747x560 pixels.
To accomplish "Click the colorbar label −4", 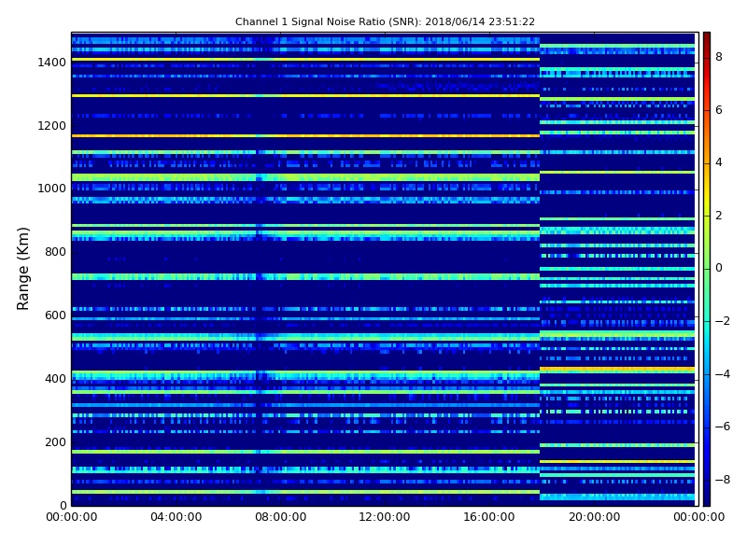I will pyautogui.click(x=723, y=374).
